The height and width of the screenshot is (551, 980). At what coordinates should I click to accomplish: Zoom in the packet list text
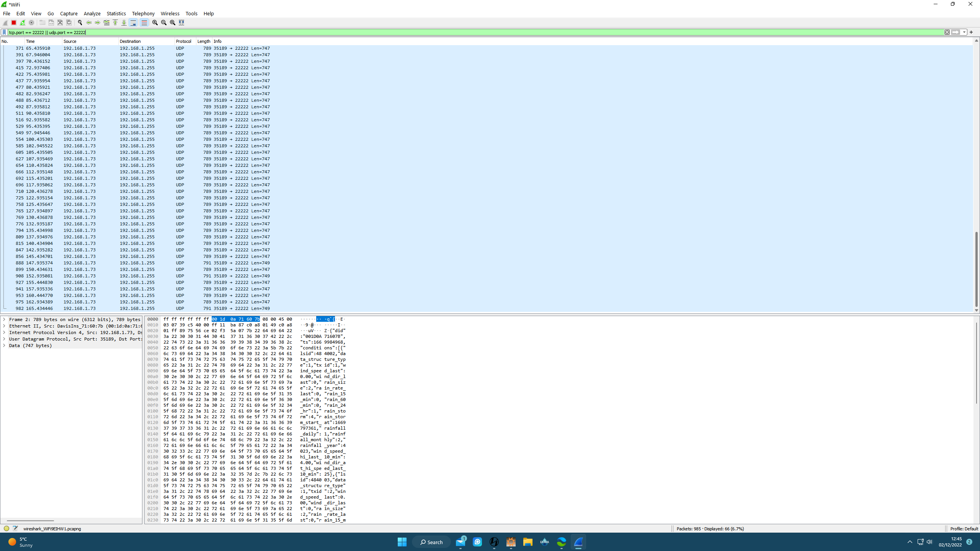tap(155, 23)
